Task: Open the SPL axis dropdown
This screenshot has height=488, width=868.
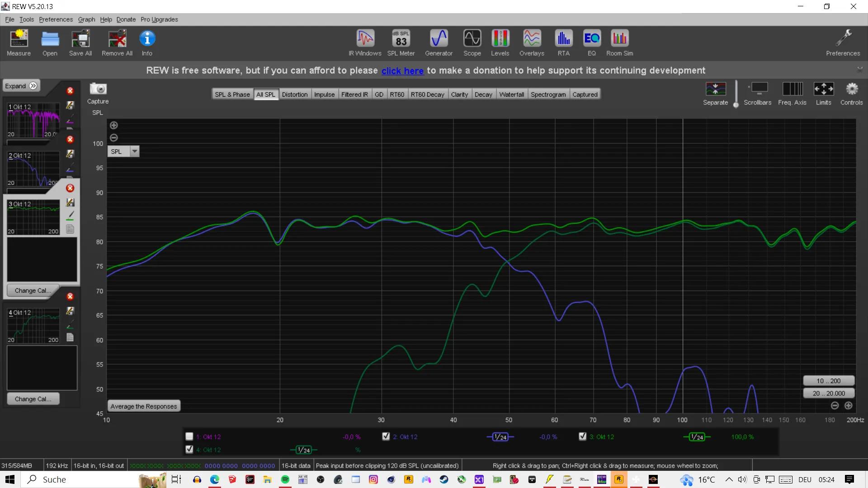Action: pos(135,151)
